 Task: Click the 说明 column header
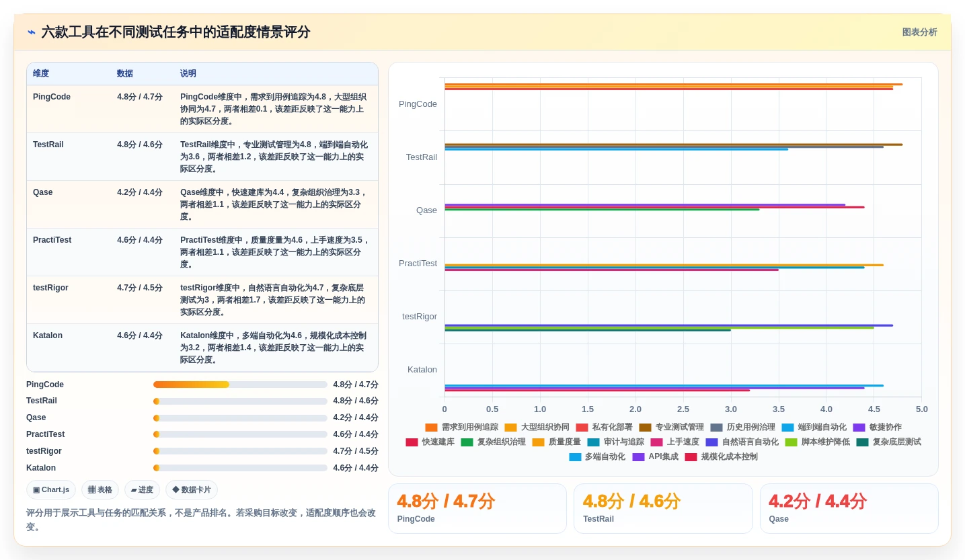click(x=188, y=73)
